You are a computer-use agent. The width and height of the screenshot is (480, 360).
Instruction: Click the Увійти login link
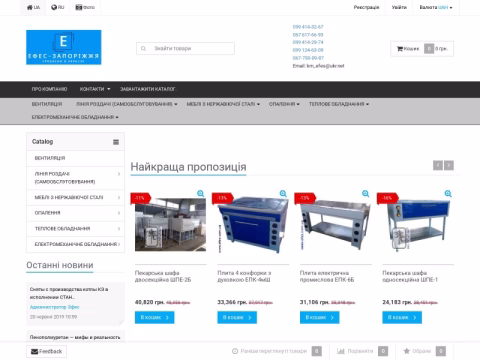coord(399,7)
